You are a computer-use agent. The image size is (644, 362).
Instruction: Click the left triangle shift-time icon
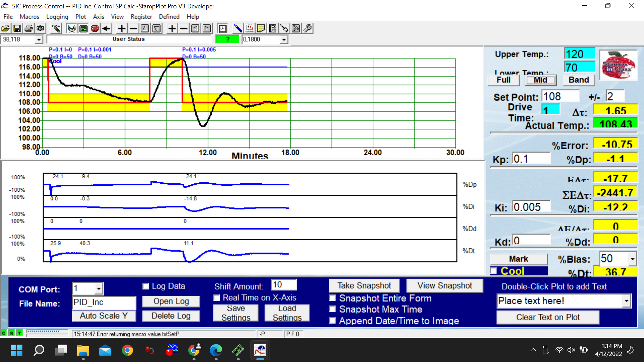point(195,28)
